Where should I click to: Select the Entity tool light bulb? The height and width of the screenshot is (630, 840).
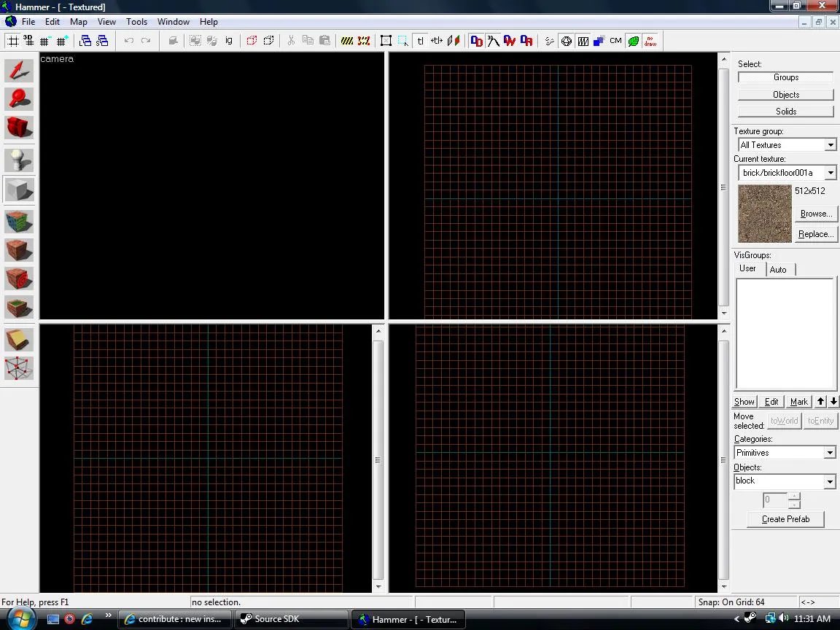tap(19, 160)
